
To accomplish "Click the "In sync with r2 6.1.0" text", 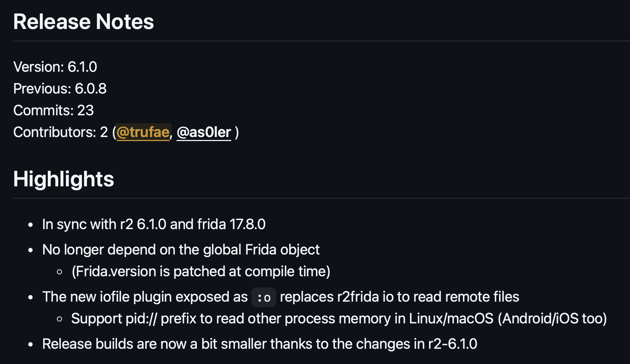I will pos(104,224).
